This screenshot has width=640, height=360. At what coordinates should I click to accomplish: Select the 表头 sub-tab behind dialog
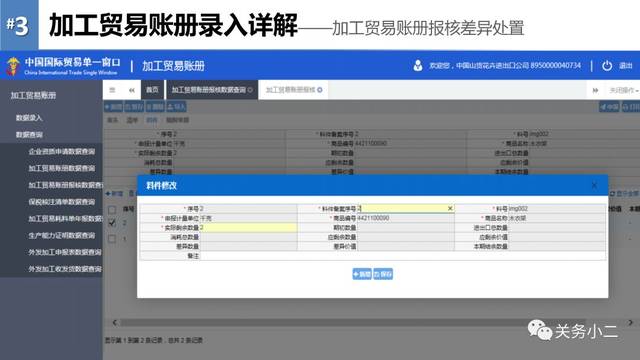tap(112, 120)
